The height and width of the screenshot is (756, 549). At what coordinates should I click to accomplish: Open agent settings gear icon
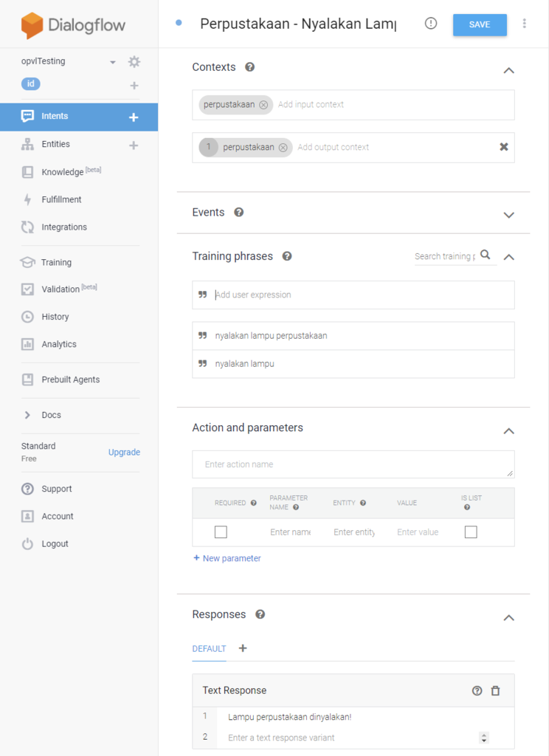pyautogui.click(x=134, y=62)
